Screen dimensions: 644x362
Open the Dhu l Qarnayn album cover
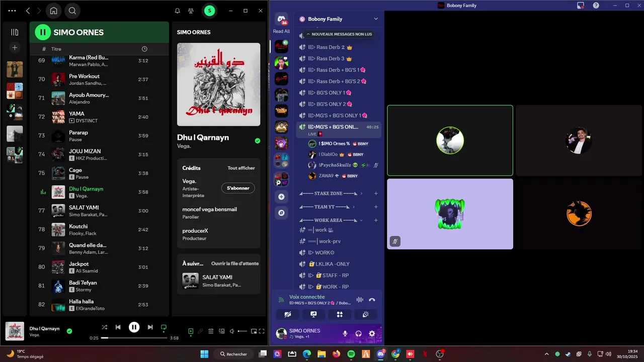[x=218, y=84]
